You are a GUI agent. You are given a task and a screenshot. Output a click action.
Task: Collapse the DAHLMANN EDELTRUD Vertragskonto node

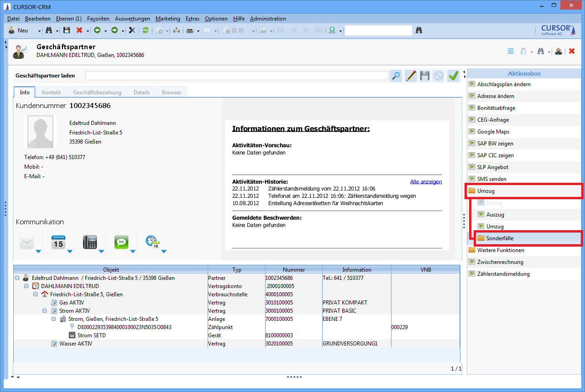26,286
